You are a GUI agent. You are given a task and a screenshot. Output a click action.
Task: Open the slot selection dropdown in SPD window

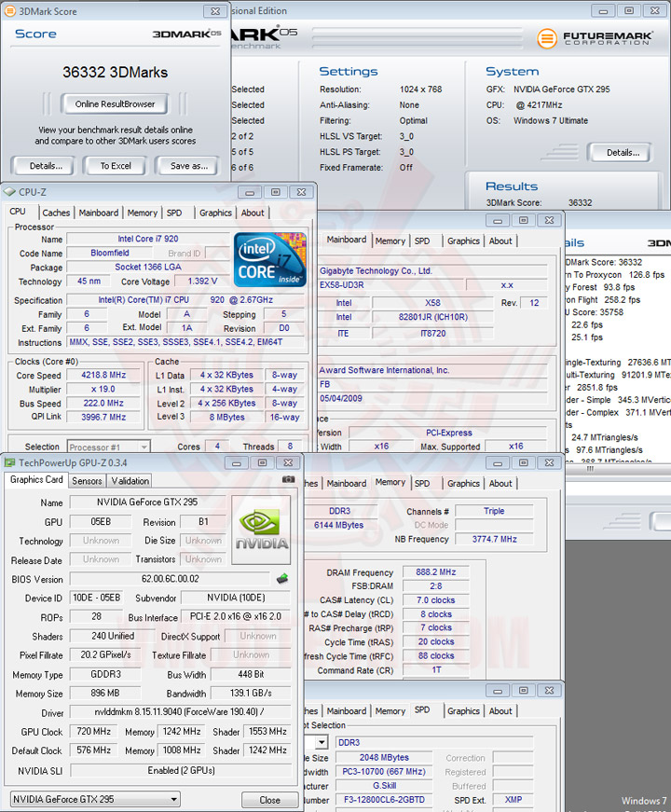pos(322,742)
